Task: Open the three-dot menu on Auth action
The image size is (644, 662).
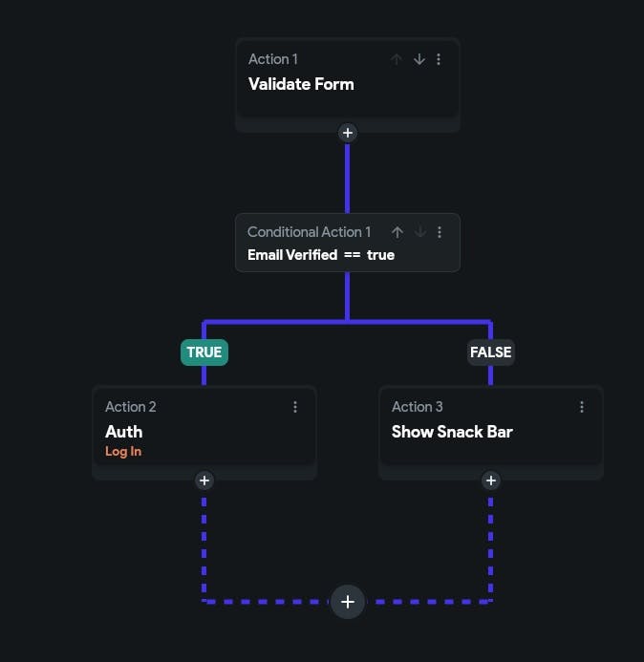Action: (295, 407)
